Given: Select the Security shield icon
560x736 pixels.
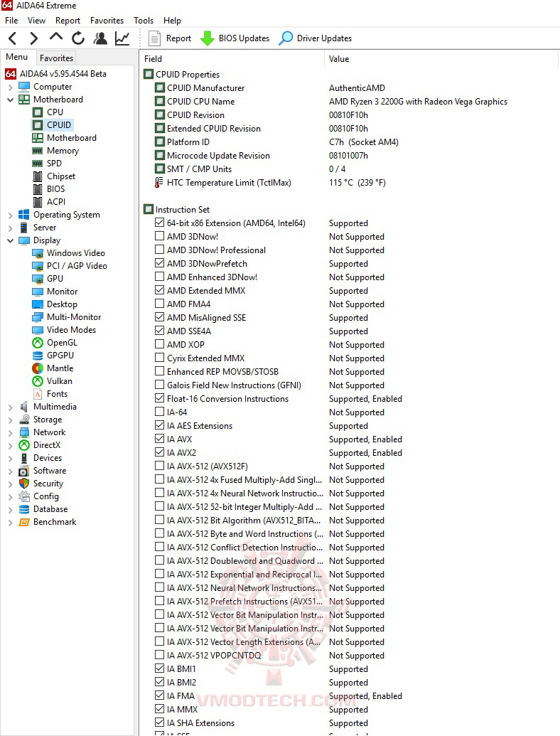Looking at the screenshot, I should tap(24, 484).
